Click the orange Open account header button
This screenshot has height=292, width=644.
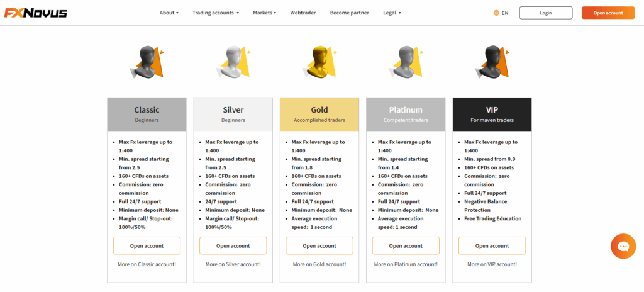608,13
